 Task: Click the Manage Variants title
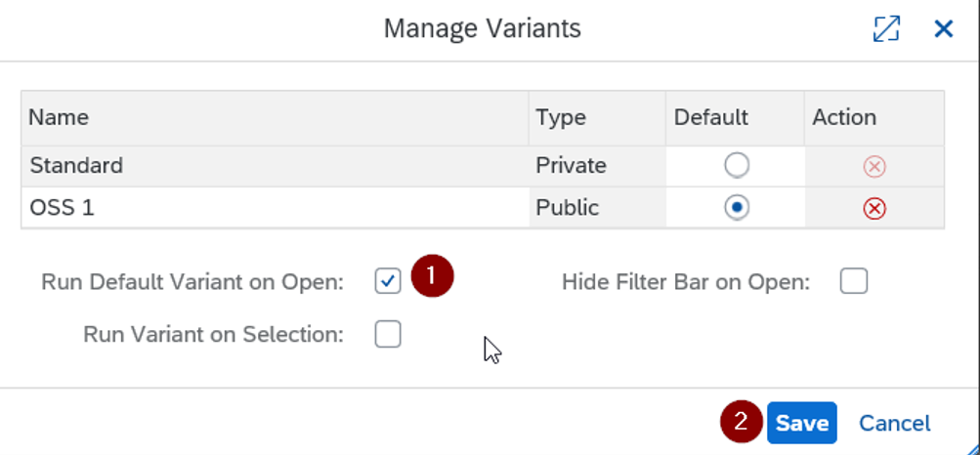[x=482, y=28]
